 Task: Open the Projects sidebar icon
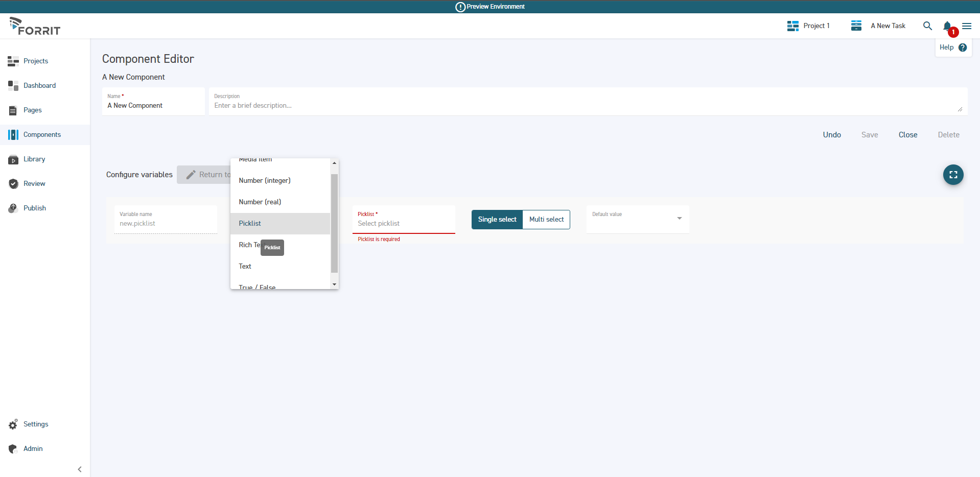click(x=13, y=61)
